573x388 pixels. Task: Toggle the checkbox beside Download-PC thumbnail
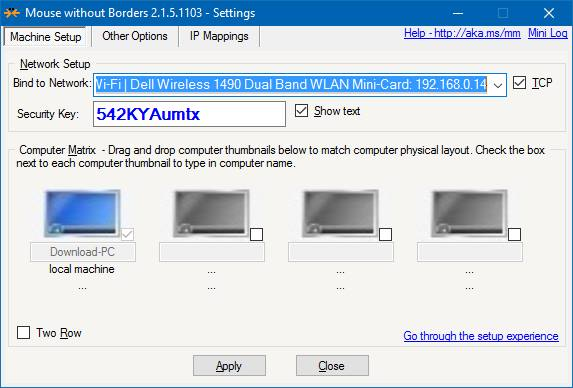tap(127, 234)
